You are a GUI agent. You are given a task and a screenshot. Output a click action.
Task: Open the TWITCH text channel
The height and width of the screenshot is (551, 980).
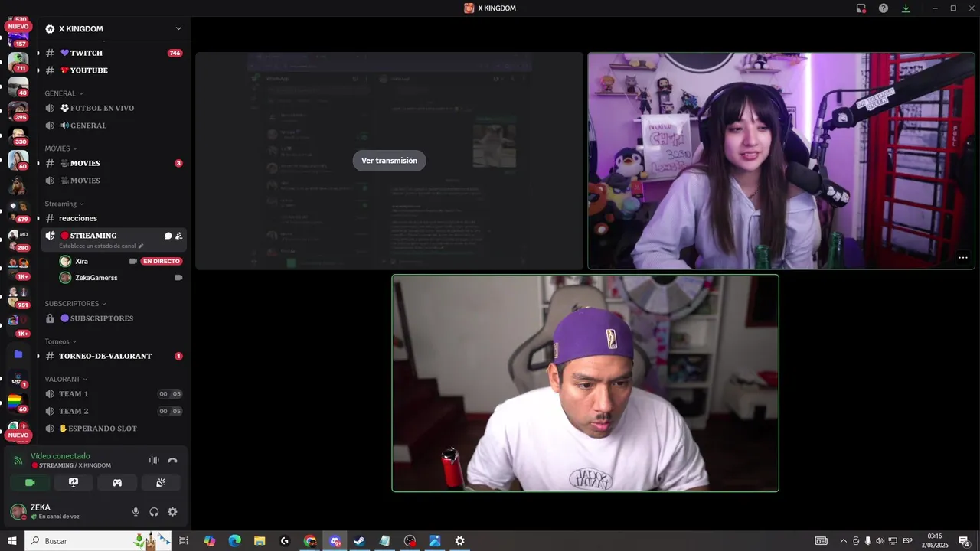point(113,53)
